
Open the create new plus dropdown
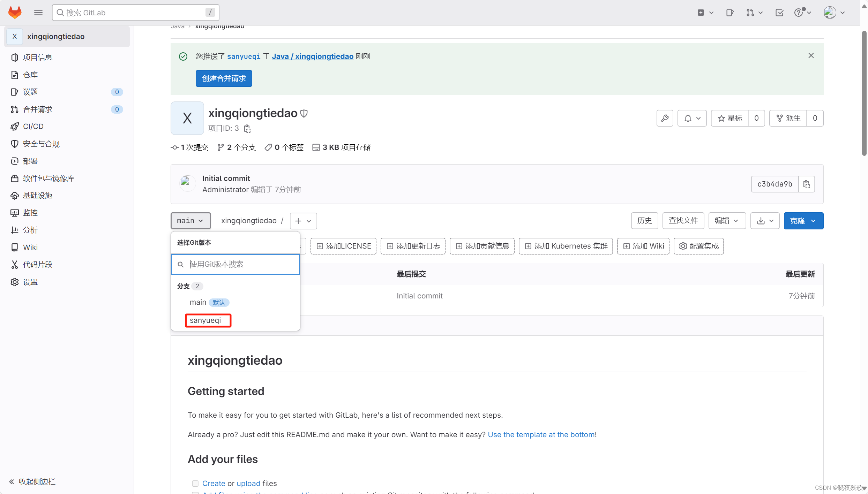705,13
